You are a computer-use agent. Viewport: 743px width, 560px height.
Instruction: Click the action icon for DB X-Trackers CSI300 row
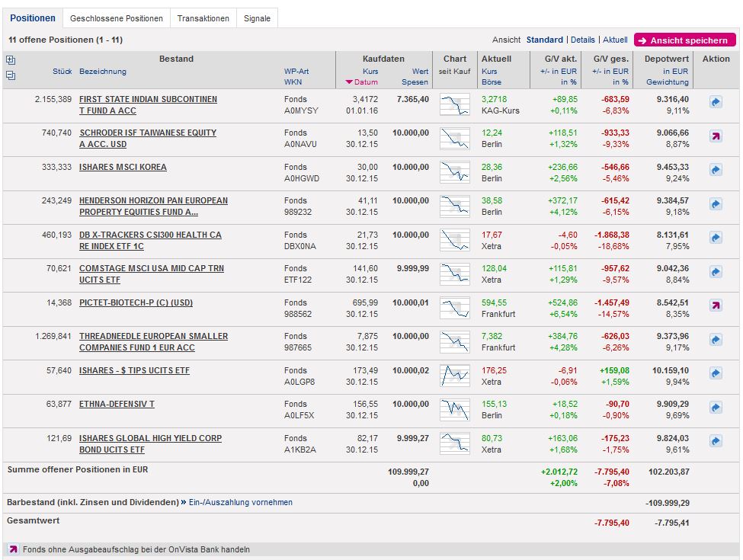click(716, 238)
